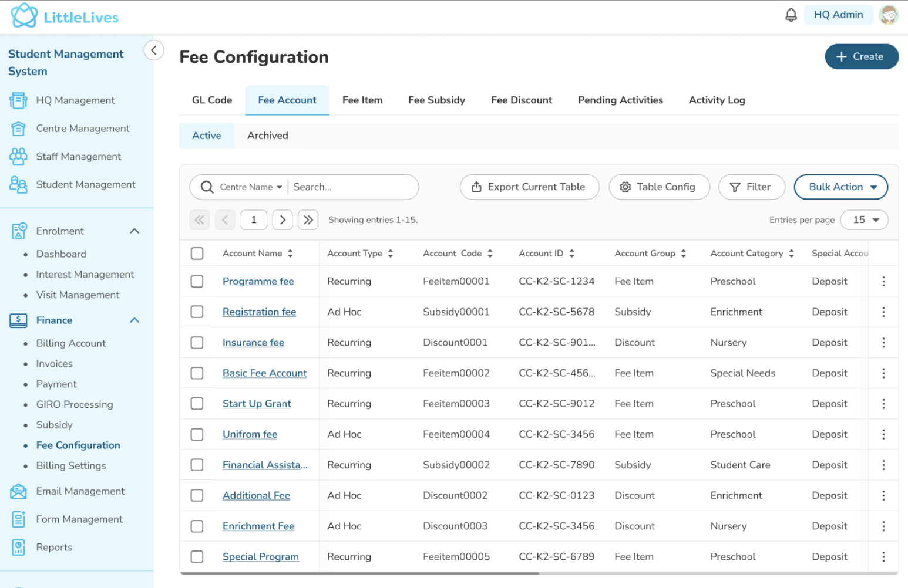The height and width of the screenshot is (588, 908).
Task: Jump to the last page of entries
Action: click(x=308, y=220)
